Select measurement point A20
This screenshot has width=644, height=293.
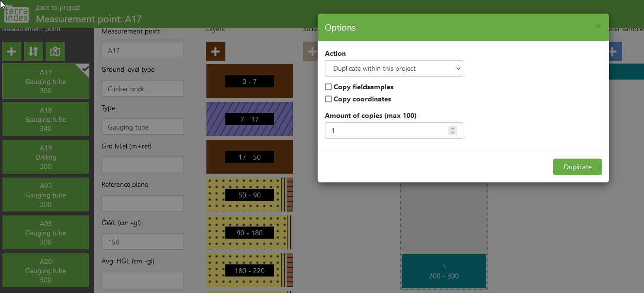[46, 271]
